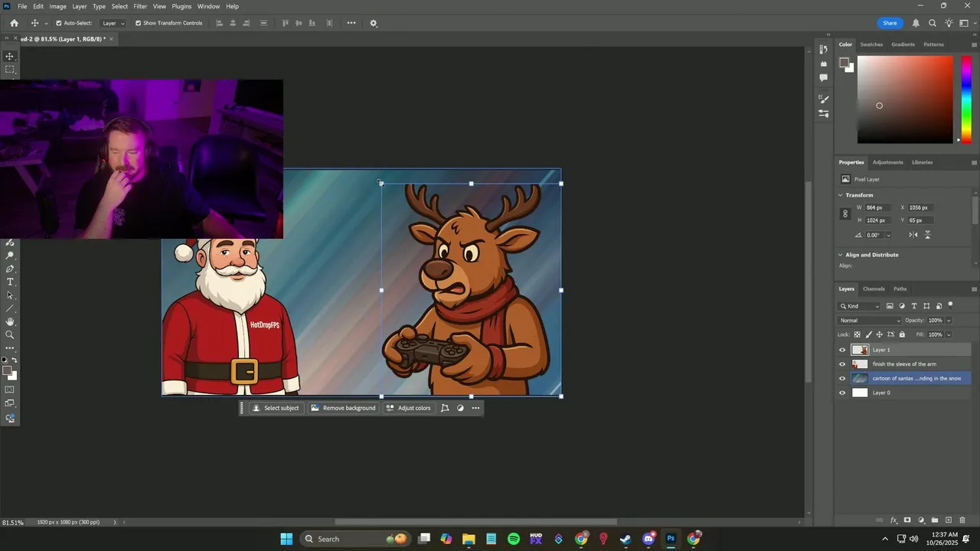Select the Hand tool
980x551 pixels.
pos(10,321)
